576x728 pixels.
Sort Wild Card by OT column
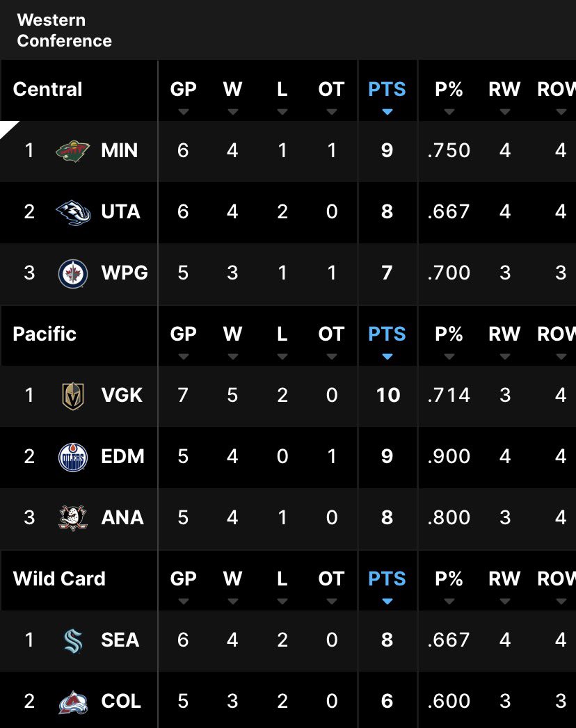[x=331, y=583]
